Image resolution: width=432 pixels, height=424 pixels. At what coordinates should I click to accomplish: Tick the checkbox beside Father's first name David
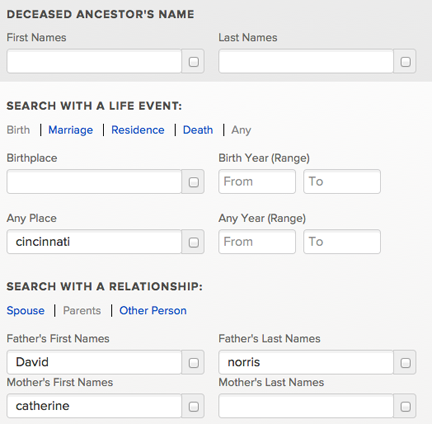click(x=194, y=363)
